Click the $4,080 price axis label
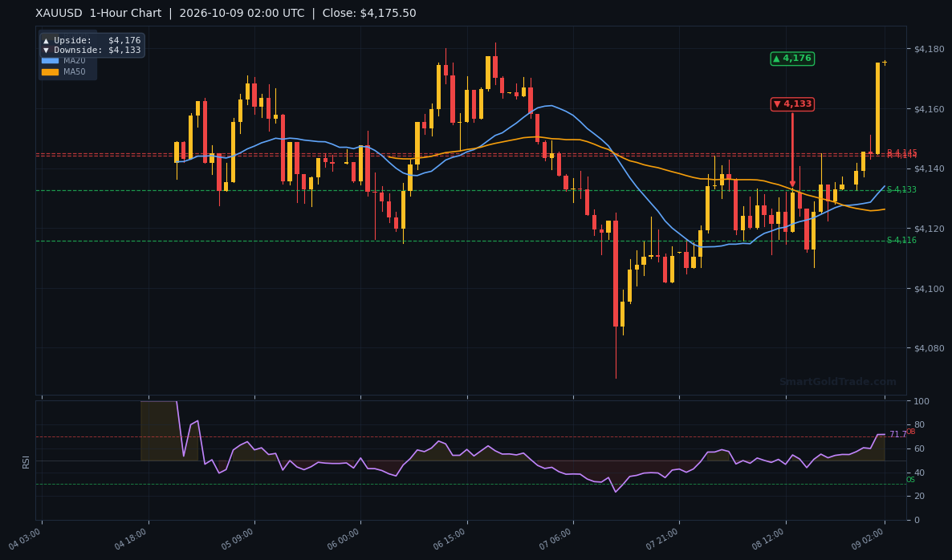The width and height of the screenshot is (952, 560). click(929, 348)
